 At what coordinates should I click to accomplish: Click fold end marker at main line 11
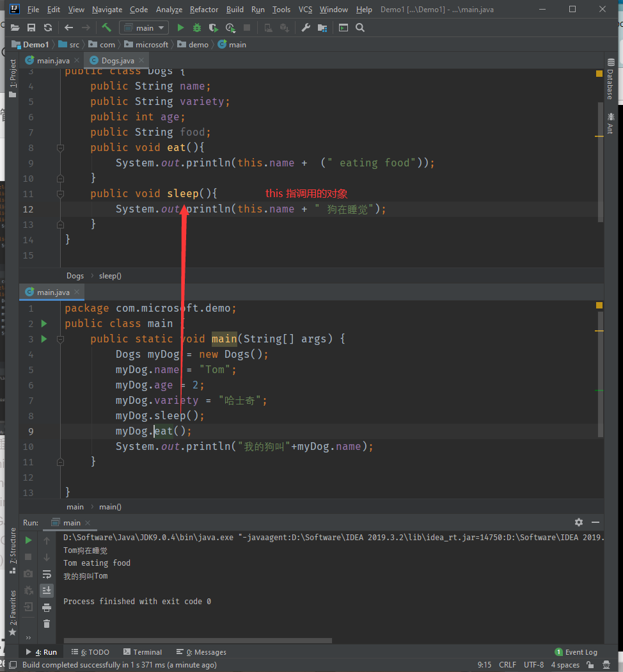click(x=60, y=462)
